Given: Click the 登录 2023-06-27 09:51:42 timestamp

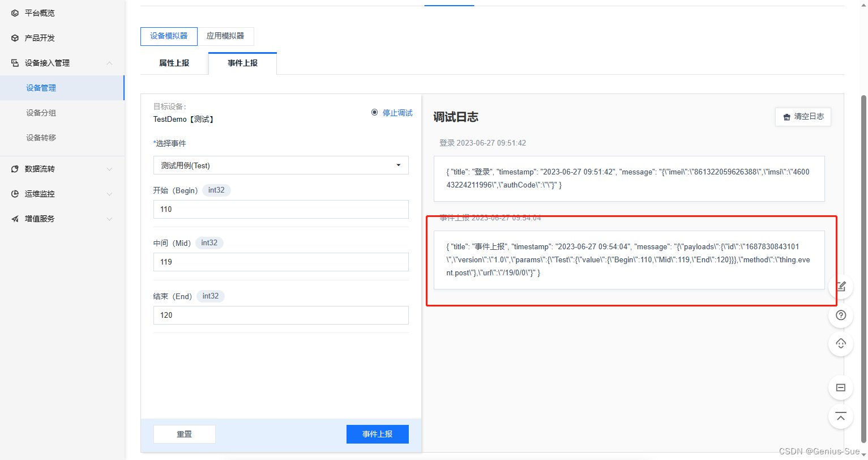Looking at the screenshot, I should [483, 143].
